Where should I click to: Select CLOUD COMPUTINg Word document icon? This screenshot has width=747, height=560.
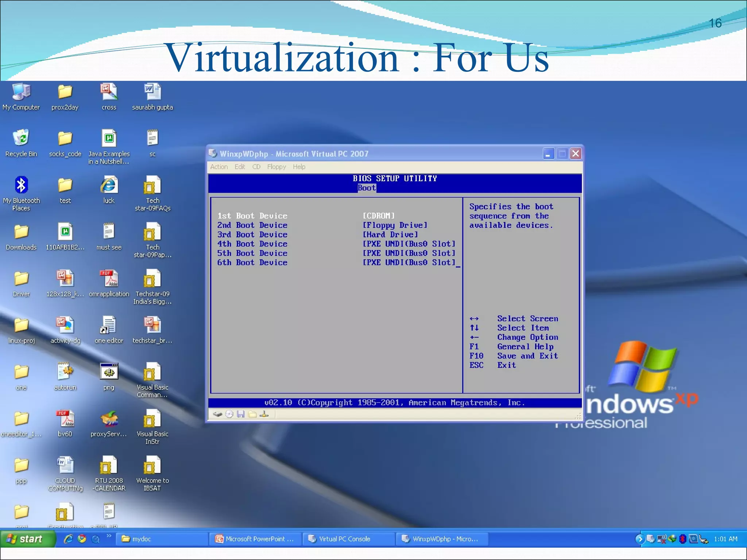[x=65, y=474]
